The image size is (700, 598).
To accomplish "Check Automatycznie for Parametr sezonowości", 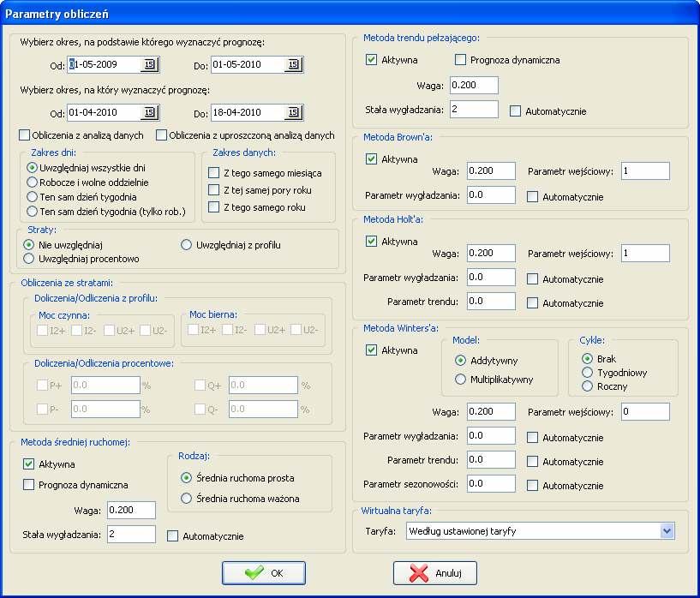I will [x=532, y=486].
